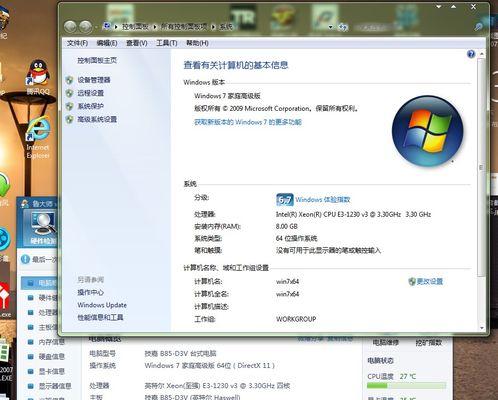Expand the breadcrumb arrow after 控制面板
Viewport: 498px width, 400px height.
point(155,27)
